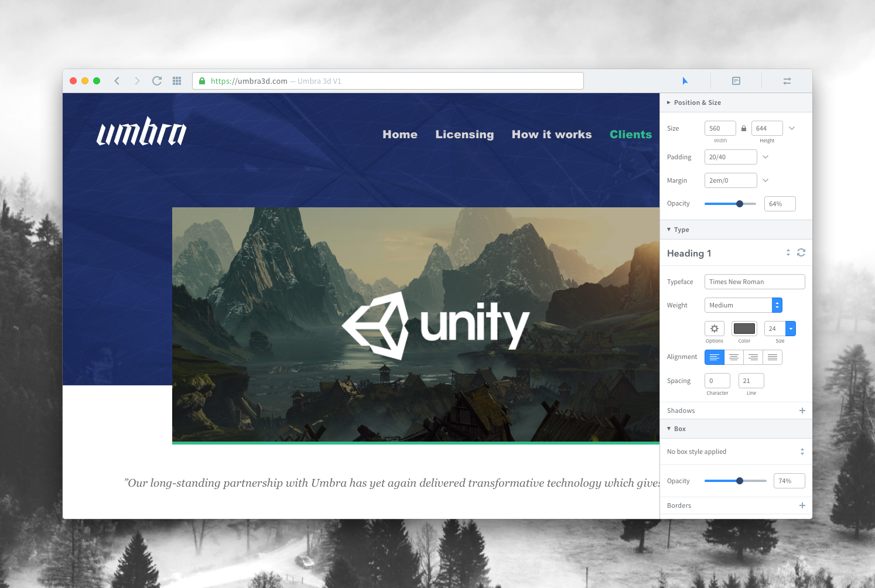Image resolution: width=875 pixels, height=588 pixels.
Task: Click the Borders row label
Action: click(679, 505)
